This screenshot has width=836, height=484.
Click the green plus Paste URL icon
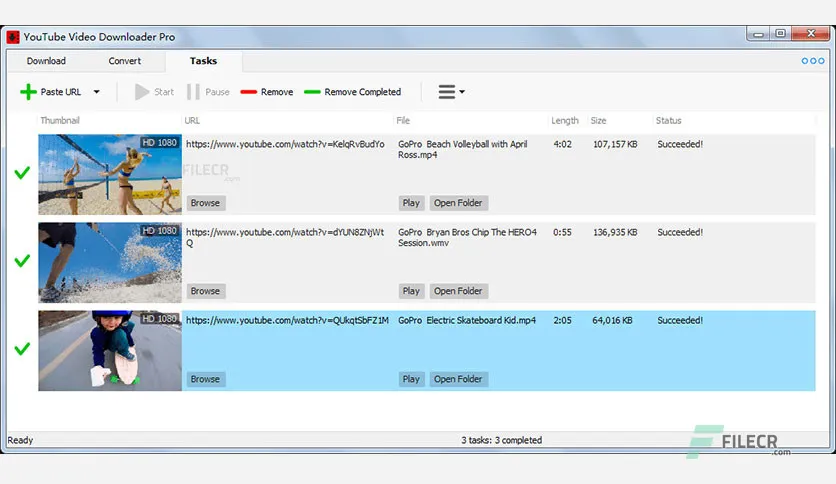point(28,92)
